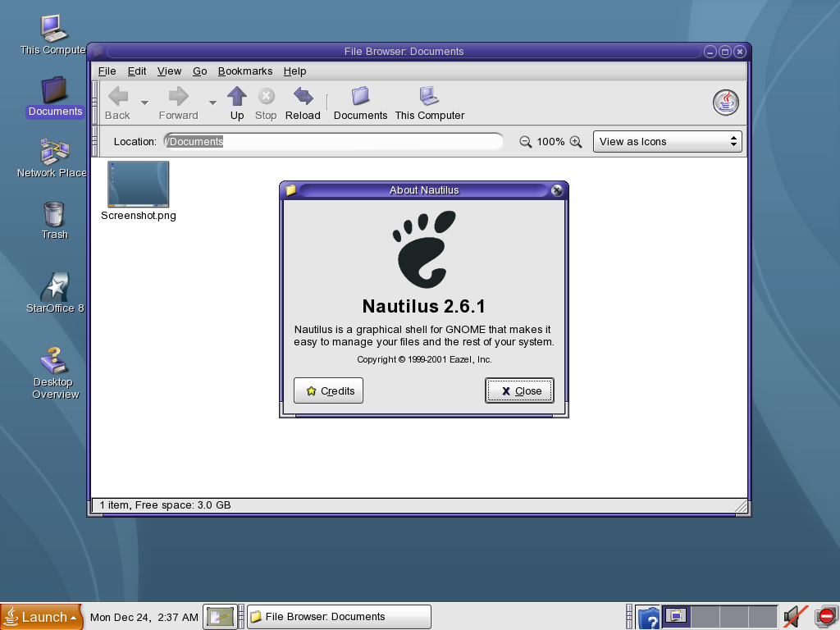Show Credits in About Nautilus dialog
This screenshot has width=840, height=630.
point(328,390)
